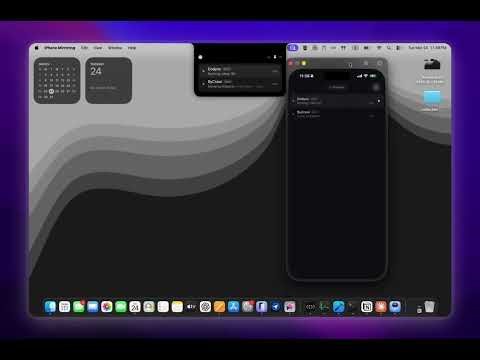
Task: Open App Store in the Dock
Action: point(233,307)
